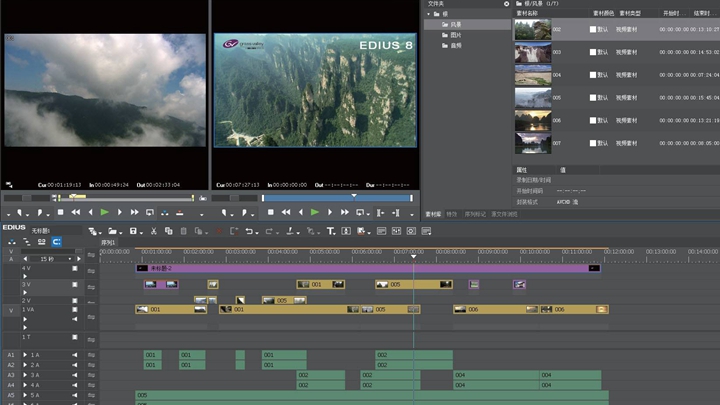Screen dimensions: 720x405
Task: Undo the last edit
Action: 249,231
